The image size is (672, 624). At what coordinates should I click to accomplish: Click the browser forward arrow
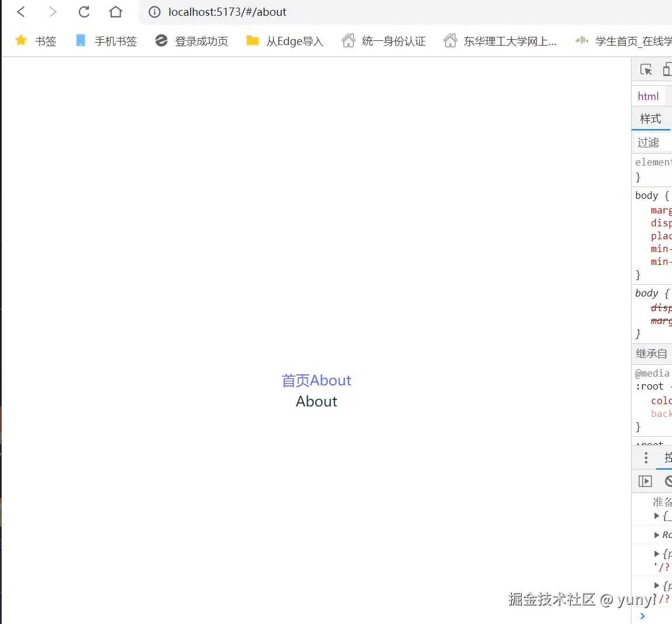pyautogui.click(x=52, y=12)
